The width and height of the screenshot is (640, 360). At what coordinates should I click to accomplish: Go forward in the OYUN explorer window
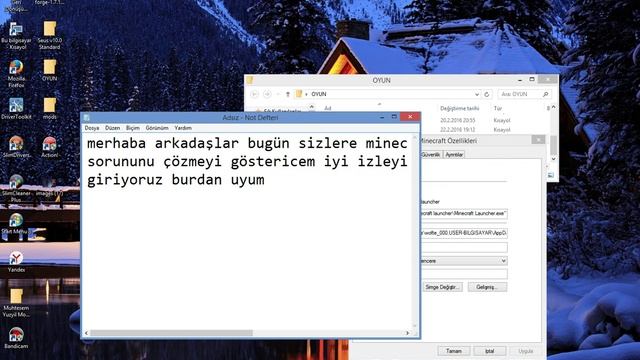click(x=267, y=94)
